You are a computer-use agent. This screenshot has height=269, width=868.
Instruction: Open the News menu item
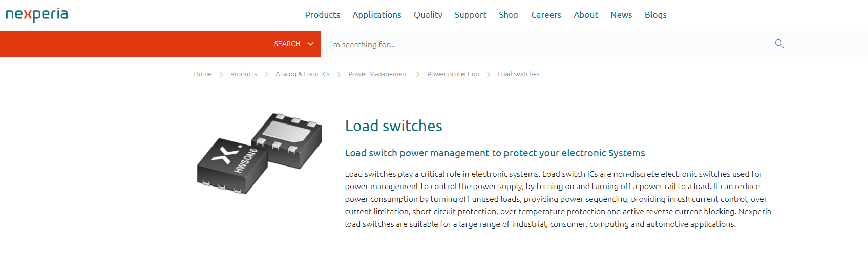621,15
